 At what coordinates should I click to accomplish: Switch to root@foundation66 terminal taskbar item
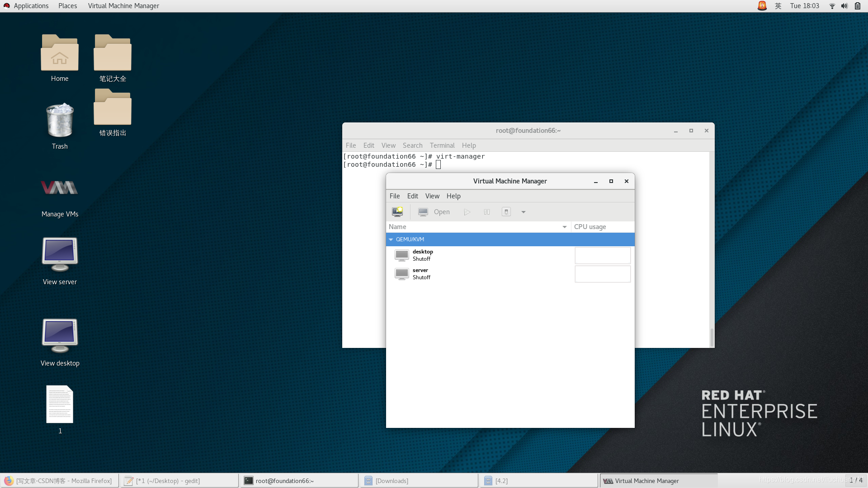click(299, 481)
